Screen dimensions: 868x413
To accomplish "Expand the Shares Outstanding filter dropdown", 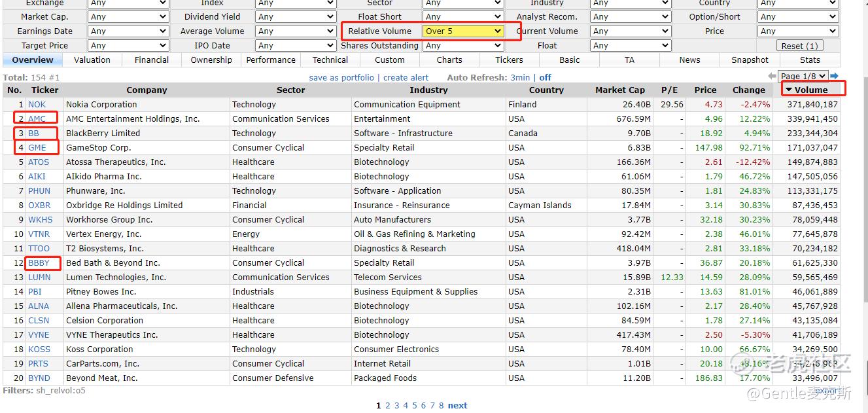I will 463,45.
